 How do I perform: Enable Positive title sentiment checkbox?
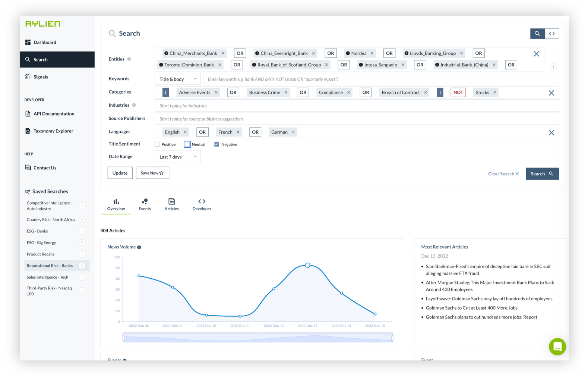pos(157,144)
